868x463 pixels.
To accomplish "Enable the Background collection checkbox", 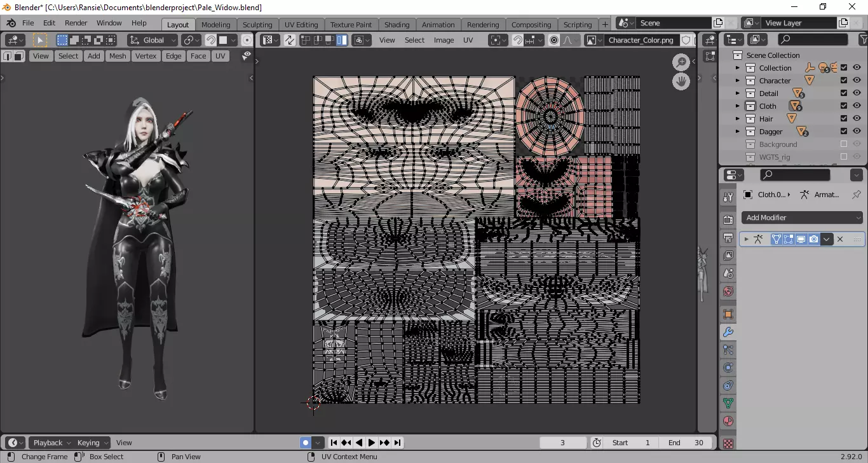I will click(x=844, y=144).
